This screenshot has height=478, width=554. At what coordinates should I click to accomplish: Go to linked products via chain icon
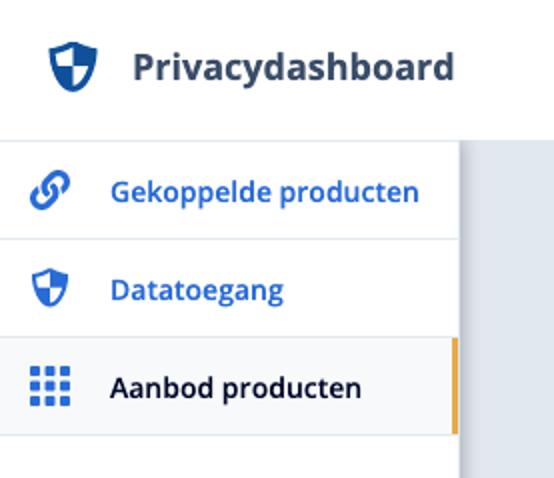click(x=50, y=190)
